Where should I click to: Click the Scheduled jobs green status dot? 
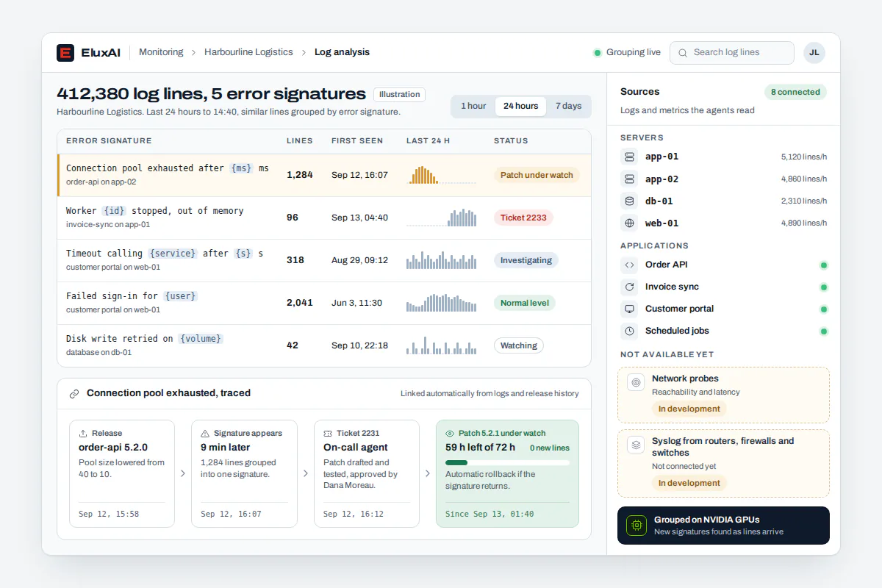click(824, 331)
